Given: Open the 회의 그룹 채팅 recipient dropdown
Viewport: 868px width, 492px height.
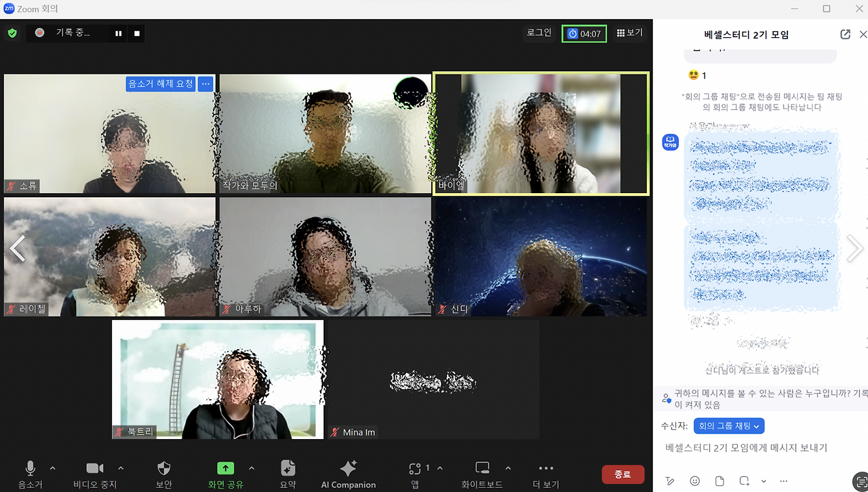Looking at the screenshot, I should pyautogui.click(x=728, y=426).
